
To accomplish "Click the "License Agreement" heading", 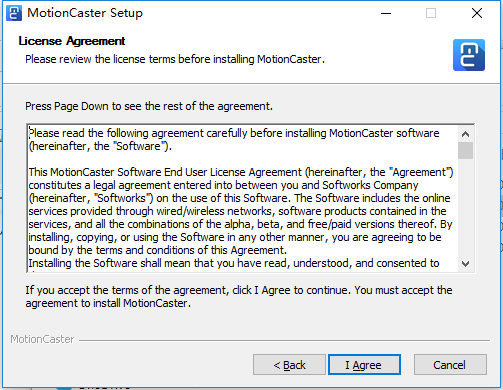I will (x=72, y=41).
